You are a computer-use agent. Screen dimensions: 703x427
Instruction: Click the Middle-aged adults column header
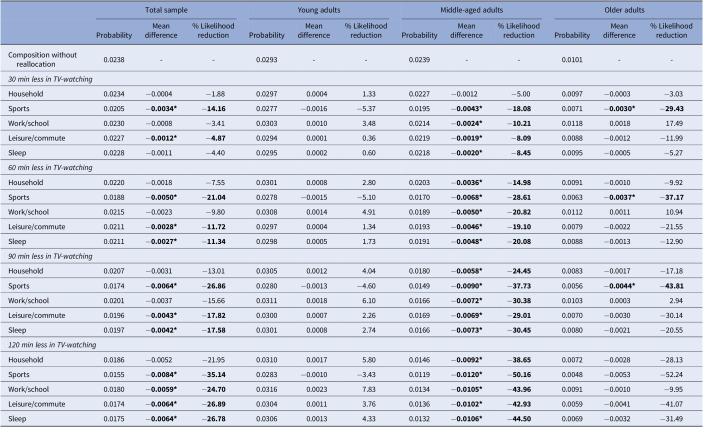click(x=471, y=10)
